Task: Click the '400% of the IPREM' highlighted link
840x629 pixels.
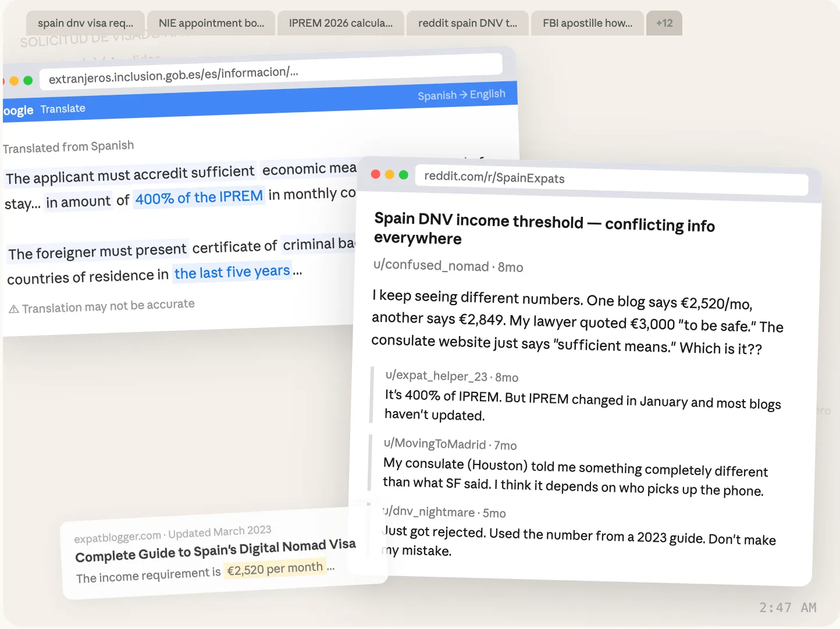Action: click(x=199, y=197)
